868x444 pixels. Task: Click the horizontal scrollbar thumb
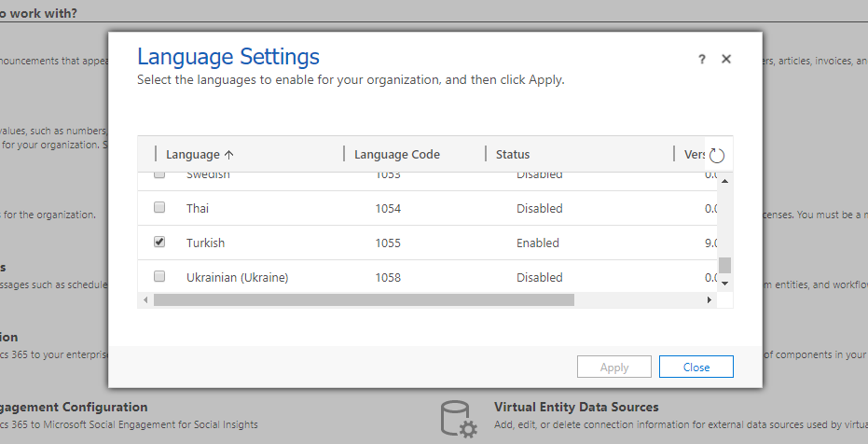(364, 300)
